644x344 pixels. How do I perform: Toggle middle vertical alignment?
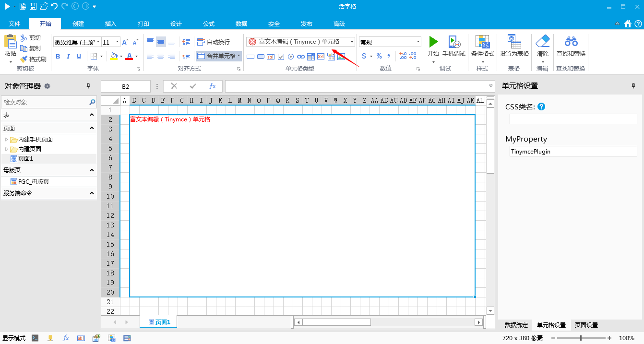pyautogui.click(x=161, y=42)
